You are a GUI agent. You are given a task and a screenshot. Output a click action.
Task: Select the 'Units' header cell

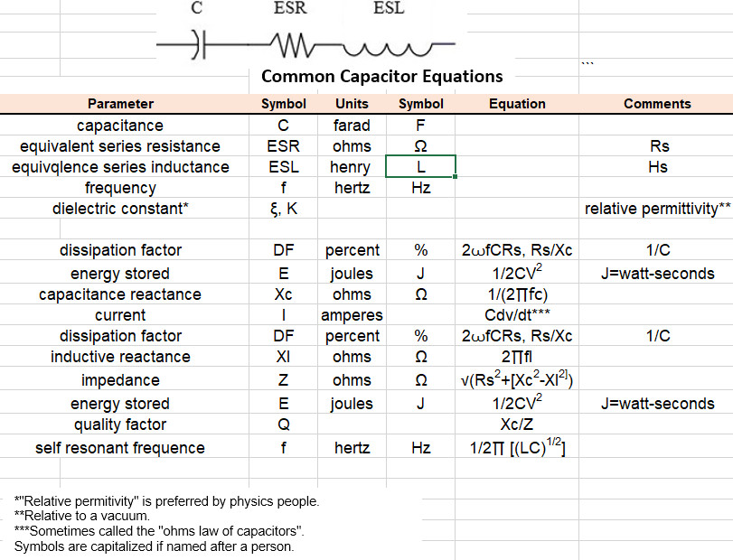[352, 104]
